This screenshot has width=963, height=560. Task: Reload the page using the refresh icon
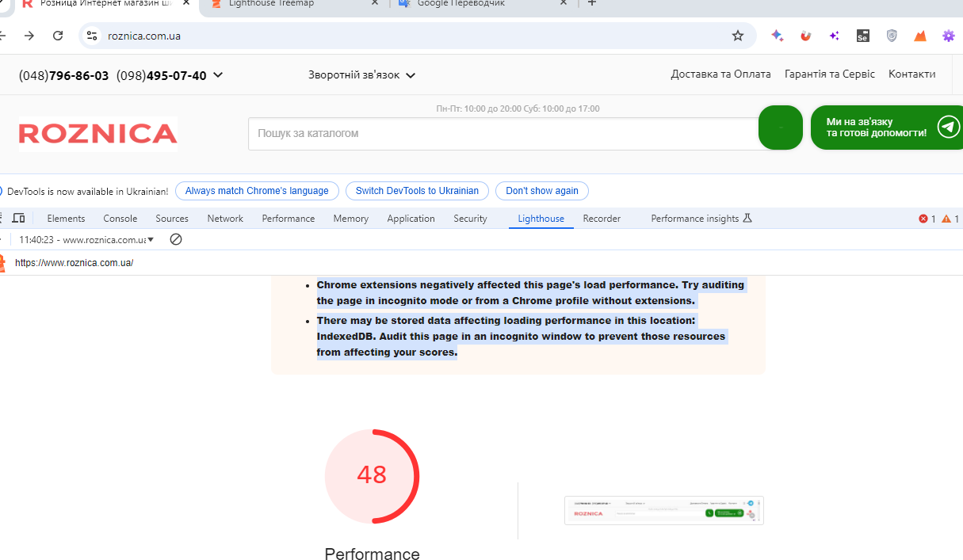(x=58, y=36)
